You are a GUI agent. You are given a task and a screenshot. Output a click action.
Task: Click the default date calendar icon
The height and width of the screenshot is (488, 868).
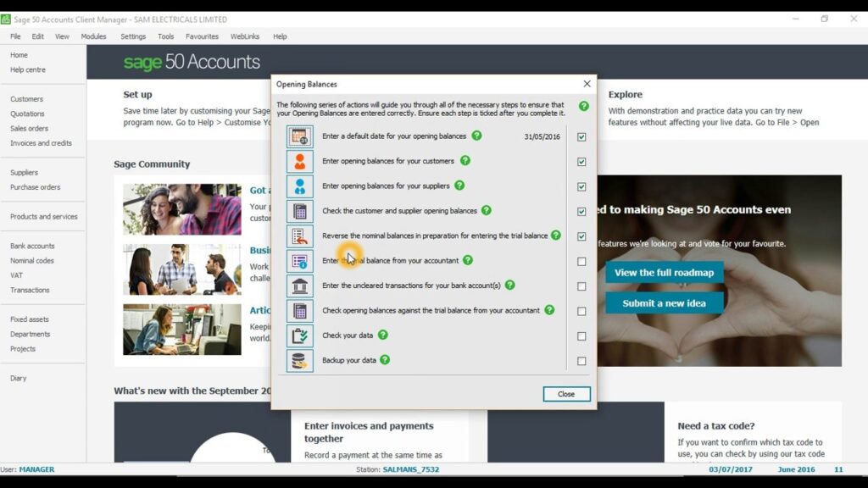coord(299,136)
